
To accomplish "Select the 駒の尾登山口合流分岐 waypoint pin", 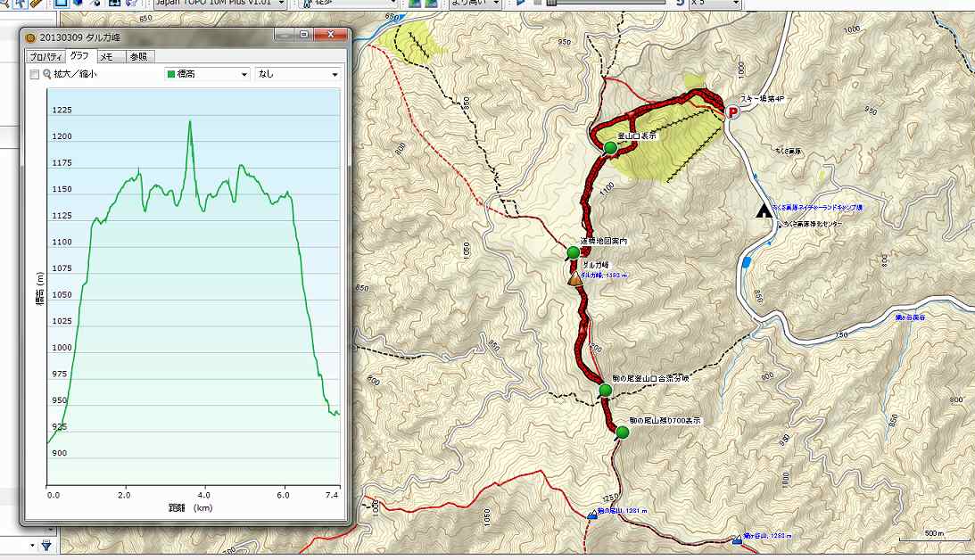I will (x=605, y=391).
